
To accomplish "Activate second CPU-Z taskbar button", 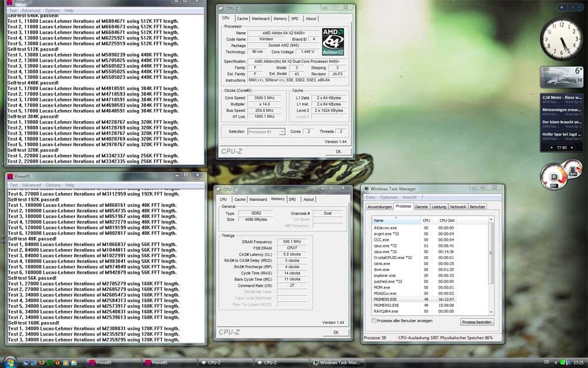I will [280, 362].
